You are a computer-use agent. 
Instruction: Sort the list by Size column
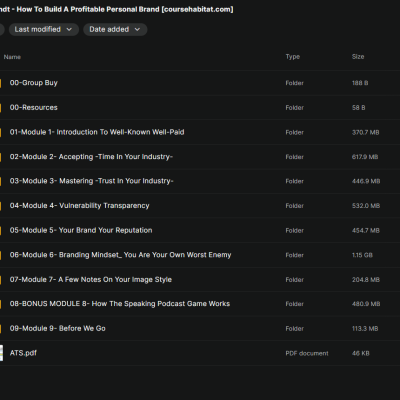point(358,57)
